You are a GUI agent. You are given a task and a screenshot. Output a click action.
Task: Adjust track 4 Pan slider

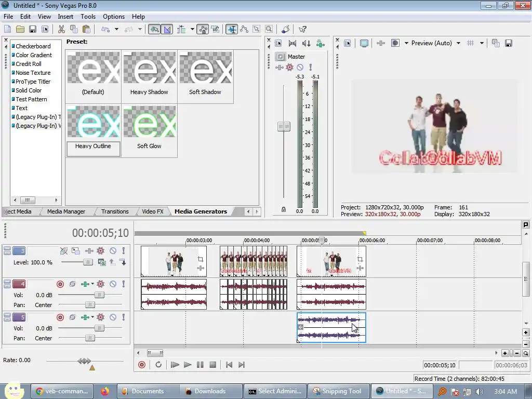click(x=89, y=304)
